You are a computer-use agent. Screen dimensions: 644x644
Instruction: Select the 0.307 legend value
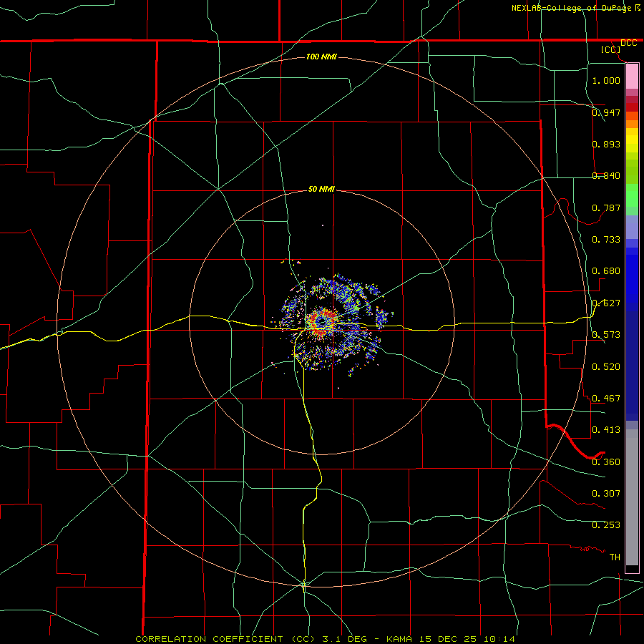(x=606, y=493)
